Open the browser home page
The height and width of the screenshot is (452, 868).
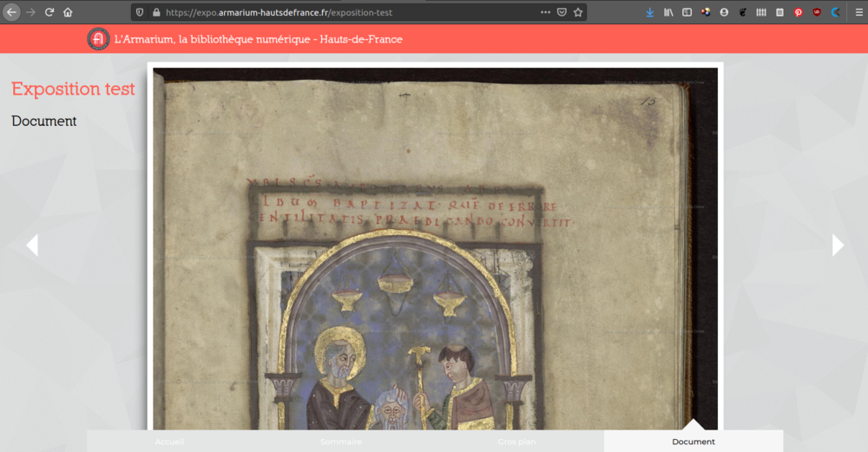[x=68, y=12]
